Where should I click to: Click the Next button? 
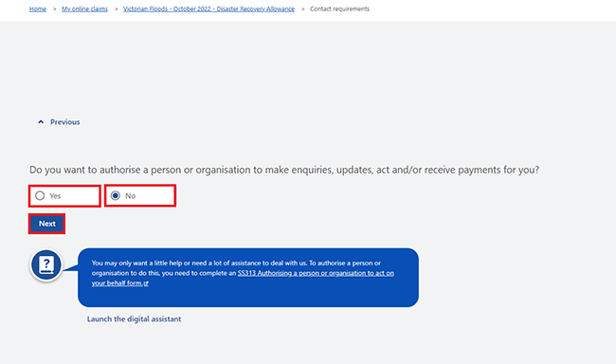point(46,224)
